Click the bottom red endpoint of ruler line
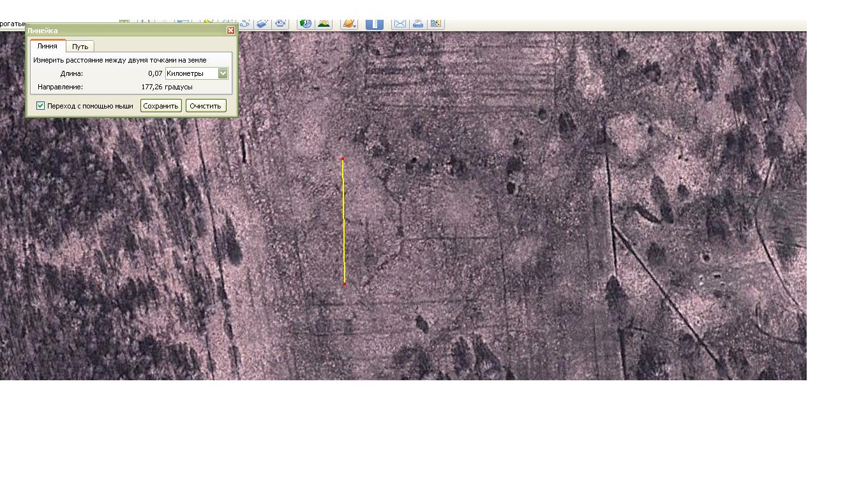The width and height of the screenshot is (868, 490). point(345,283)
